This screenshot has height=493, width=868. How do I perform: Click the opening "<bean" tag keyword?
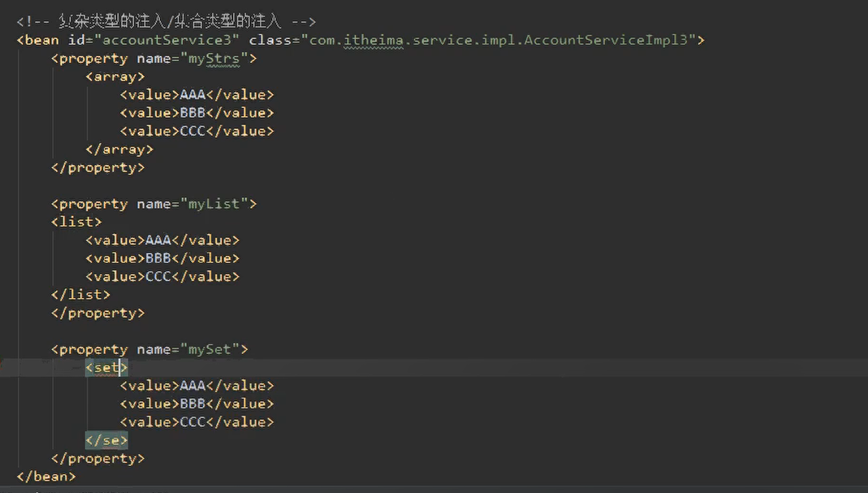[37, 40]
